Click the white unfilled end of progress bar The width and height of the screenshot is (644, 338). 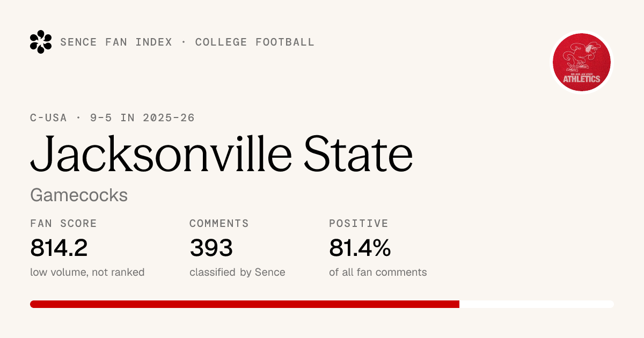tap(537, 304)
